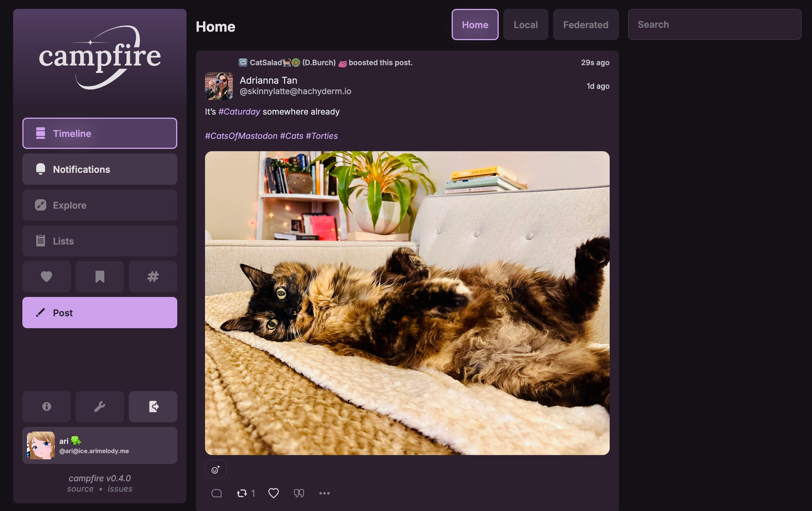This screenshot has width=812, height=511.
Task: Click into the Search field
Action: click(x=714, y=25)
